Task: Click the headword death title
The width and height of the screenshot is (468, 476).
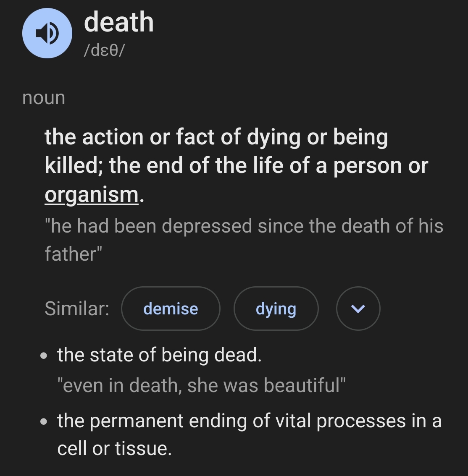Action: coord(119,22)
